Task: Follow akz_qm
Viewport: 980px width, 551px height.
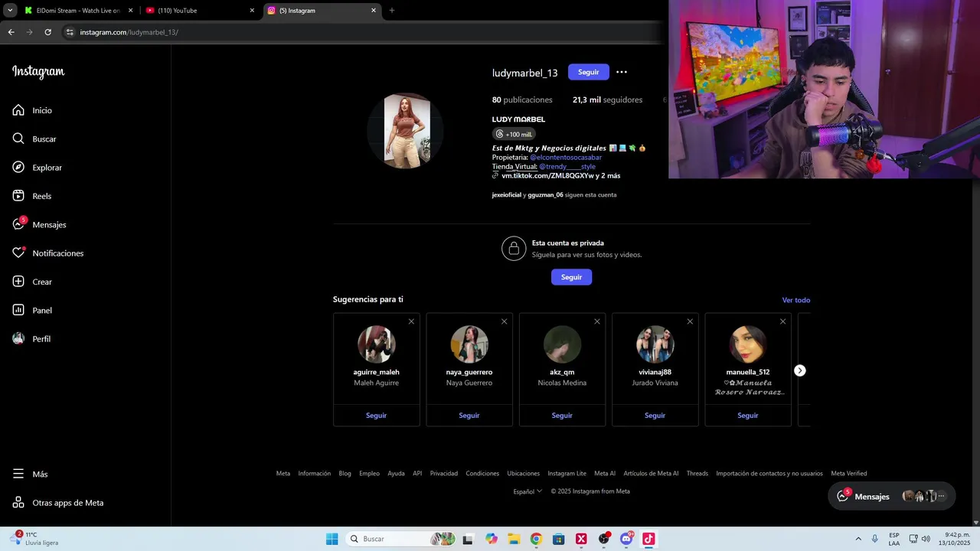Action: (562, 416)
